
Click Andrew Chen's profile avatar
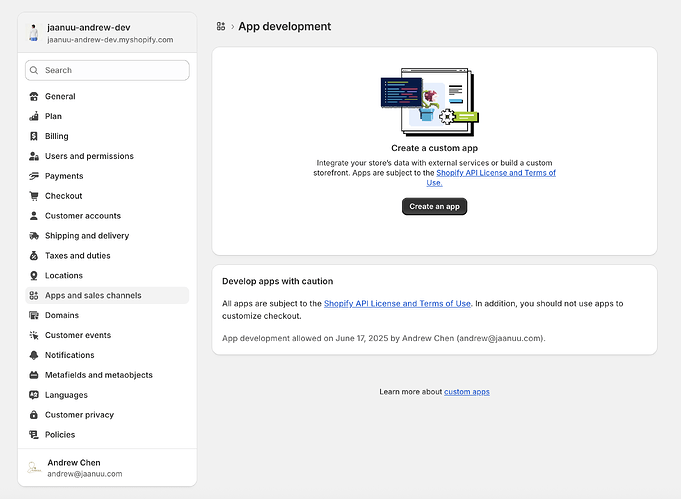pos(33,468)
